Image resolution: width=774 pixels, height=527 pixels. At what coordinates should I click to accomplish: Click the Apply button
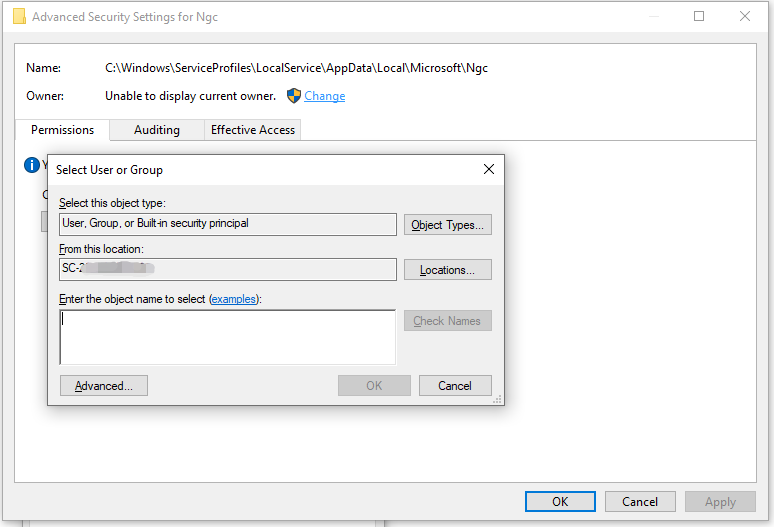[720, 501]
